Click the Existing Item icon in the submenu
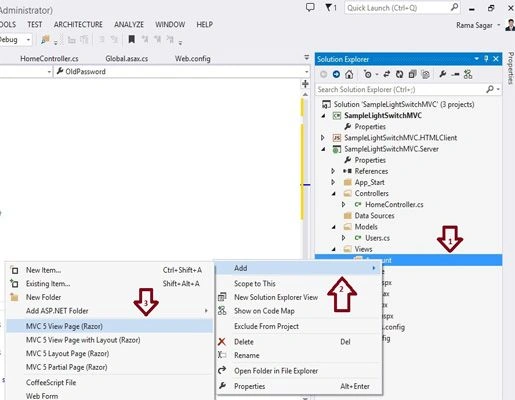515x400 pixels. click(x=14, y=283)
